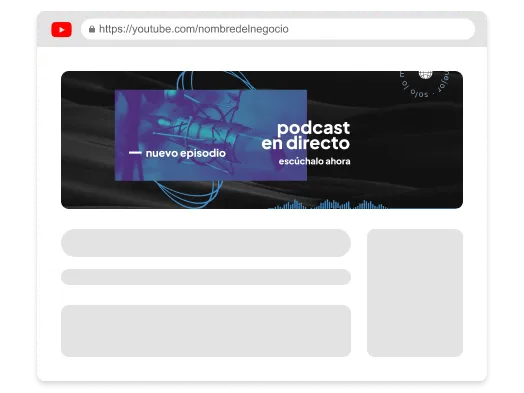Select the "podcast en directo" headline

click(x=306, y=136)
